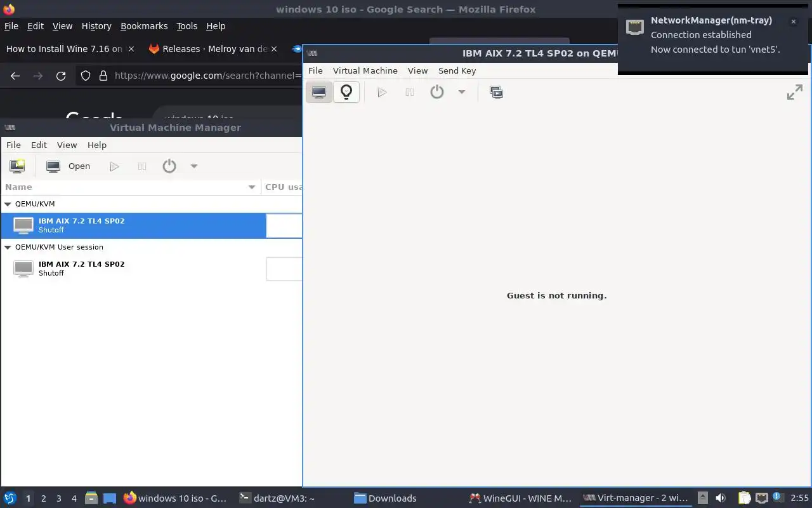This screenshot has width=812, height=508.
Task: Dismiss the NetworkManager notification
Action: click(793, 22)
